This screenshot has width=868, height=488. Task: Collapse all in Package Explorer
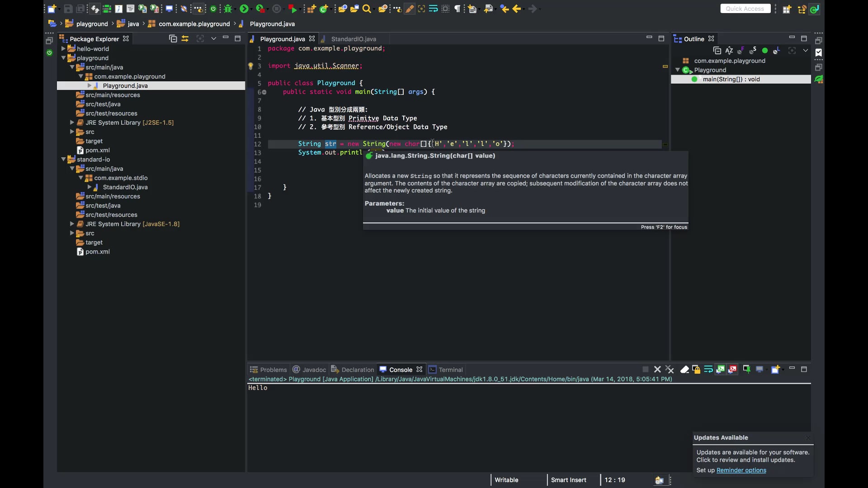[173, 38]
